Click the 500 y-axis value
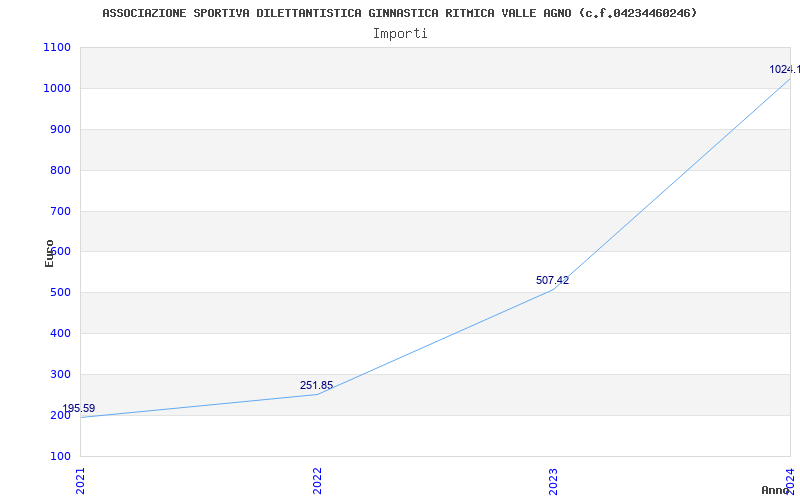800x500 pixels. click(x=60, y=293)
